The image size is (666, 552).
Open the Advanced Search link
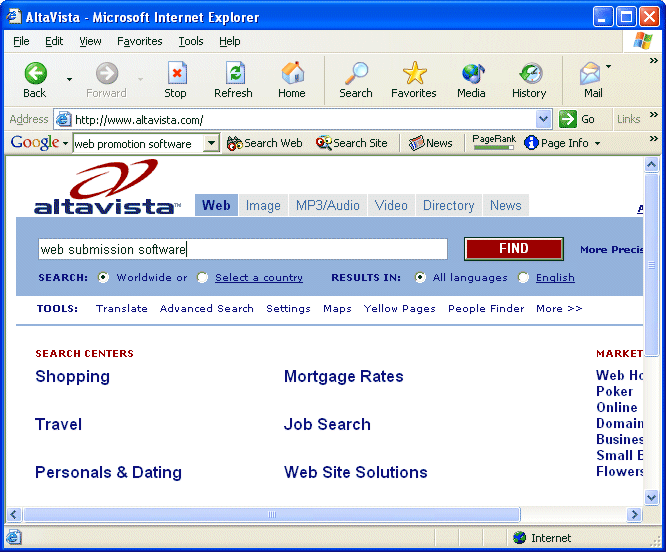click(x=206, y=309)
